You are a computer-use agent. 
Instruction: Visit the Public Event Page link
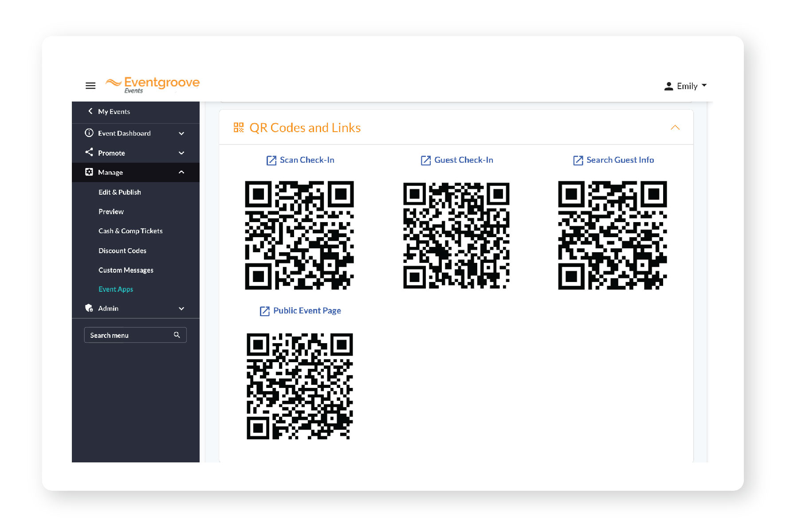coord(307,311)
